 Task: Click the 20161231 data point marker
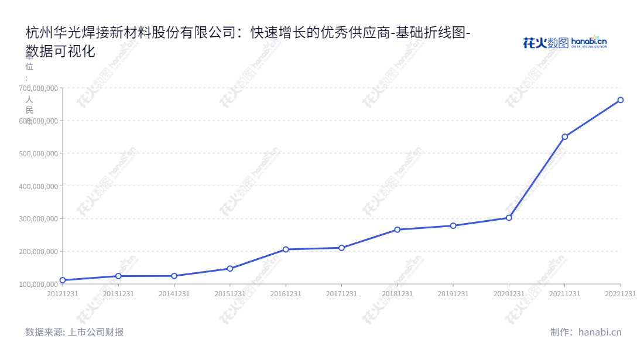(285, 249)
